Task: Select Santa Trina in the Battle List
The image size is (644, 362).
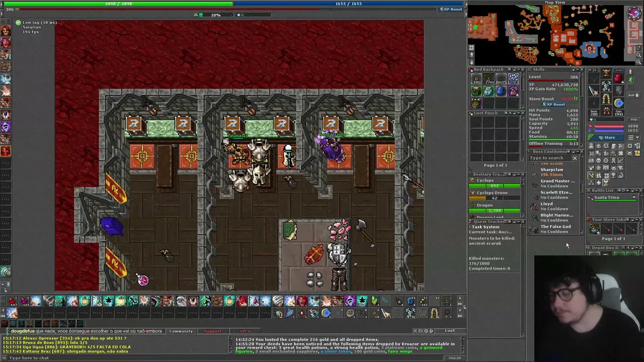Action: click(x=612, y=198)
